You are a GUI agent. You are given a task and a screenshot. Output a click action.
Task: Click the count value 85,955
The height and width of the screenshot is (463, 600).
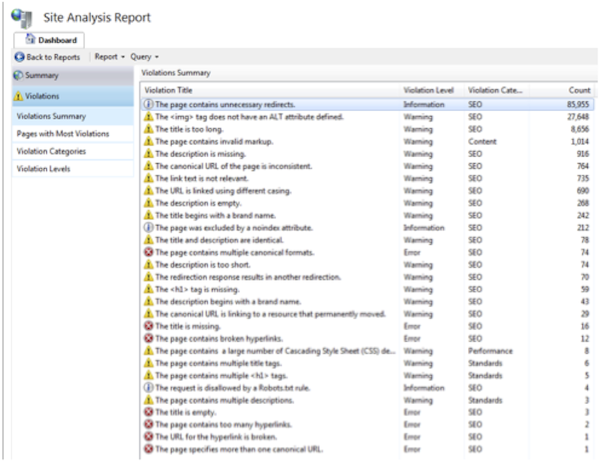pos(578,104)
